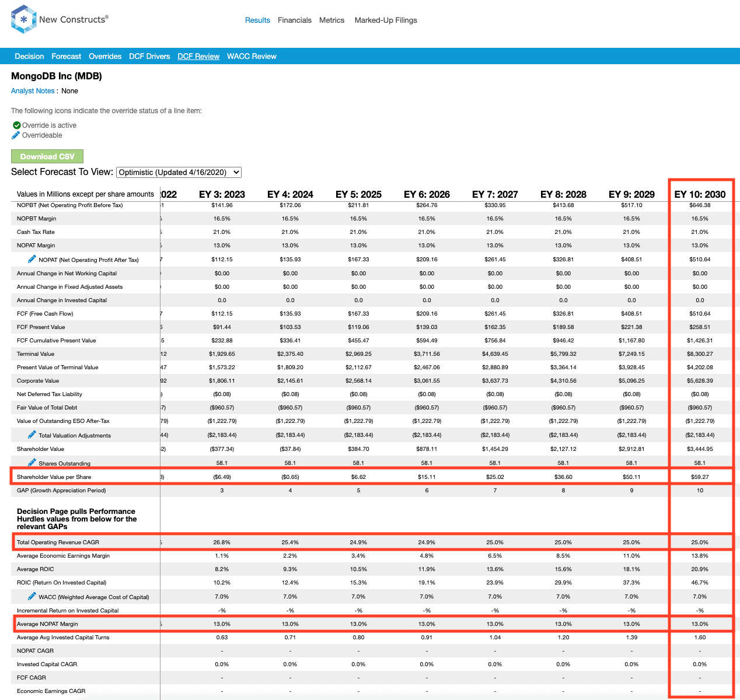Screen dimensions: 740x700
Task: Edit Total Valuation Adjustments via its pencil icon
Action: click(x=32, y=435)
